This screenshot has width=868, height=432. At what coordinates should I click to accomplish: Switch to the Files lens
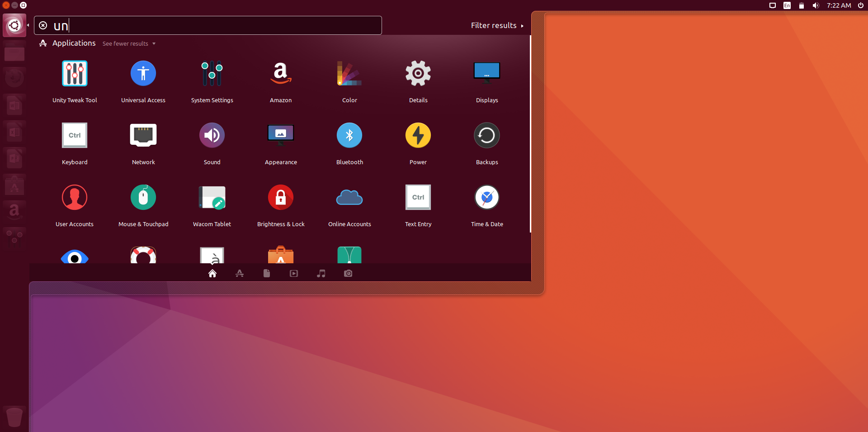[x=267, y=273]
